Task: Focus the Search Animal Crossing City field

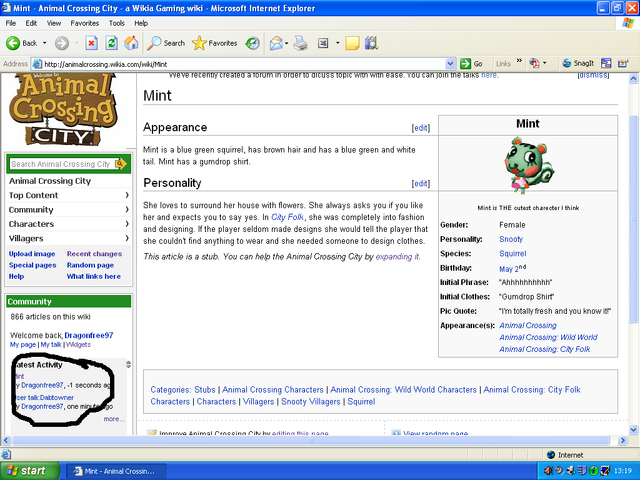Action: click(x=62, y=164)
